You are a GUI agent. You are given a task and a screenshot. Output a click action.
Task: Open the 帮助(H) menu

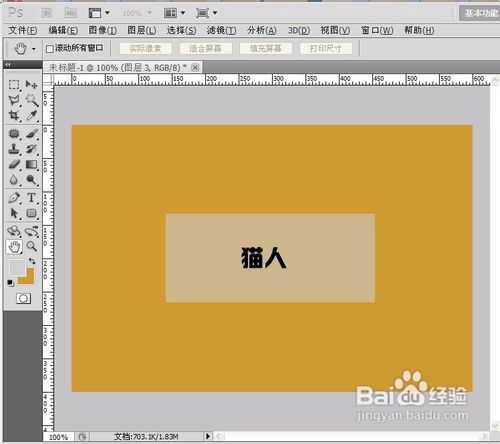(419, 30)
